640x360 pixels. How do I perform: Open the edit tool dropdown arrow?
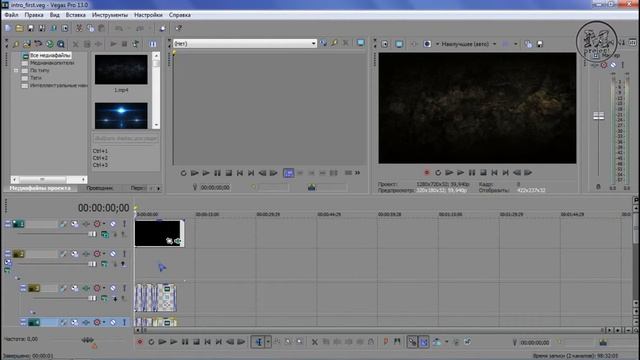(x=268, y=342)
